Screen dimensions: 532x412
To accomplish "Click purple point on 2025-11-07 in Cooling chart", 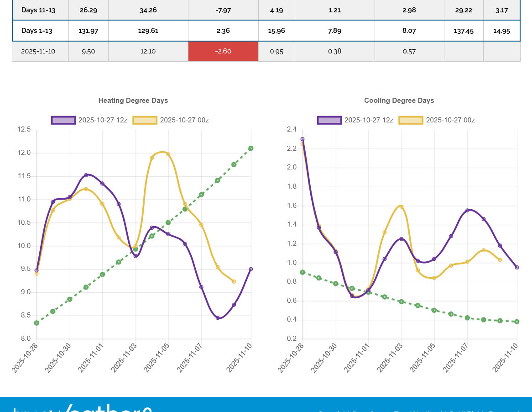I will pyautogui.click(x=467, y=211).
